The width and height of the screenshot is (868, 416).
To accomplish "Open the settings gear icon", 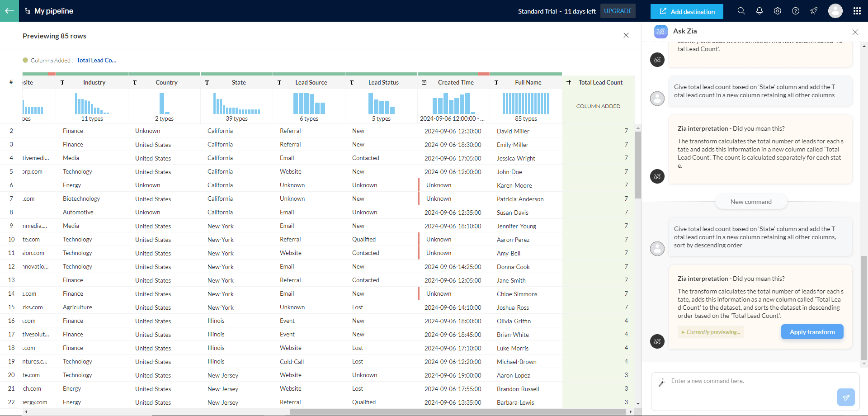I will pos(777,11).
